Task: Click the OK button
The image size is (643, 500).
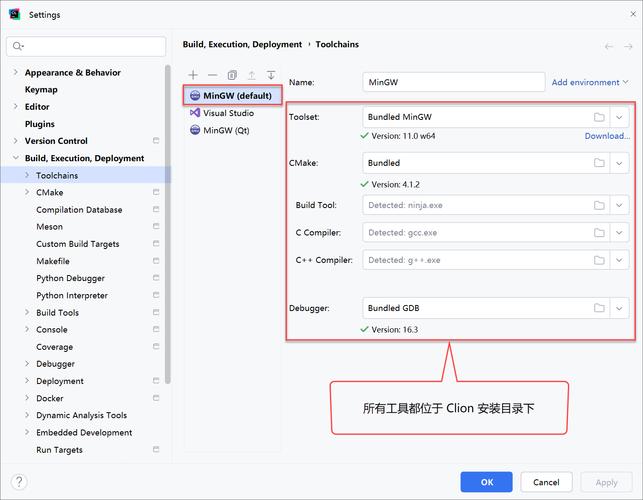Action: click(486, 482)
